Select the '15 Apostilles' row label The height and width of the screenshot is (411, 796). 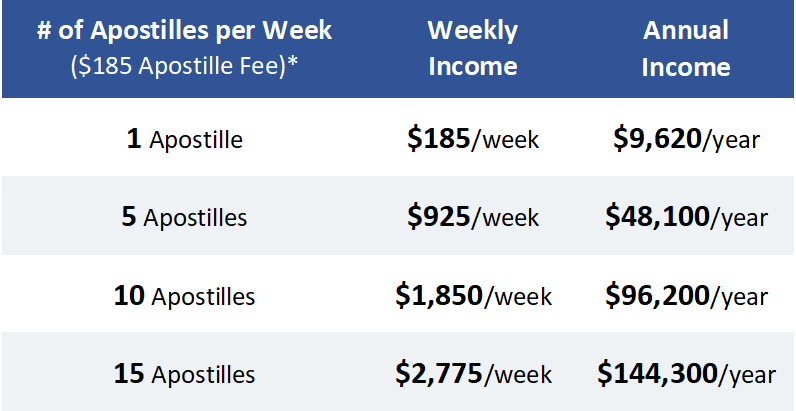184,374
